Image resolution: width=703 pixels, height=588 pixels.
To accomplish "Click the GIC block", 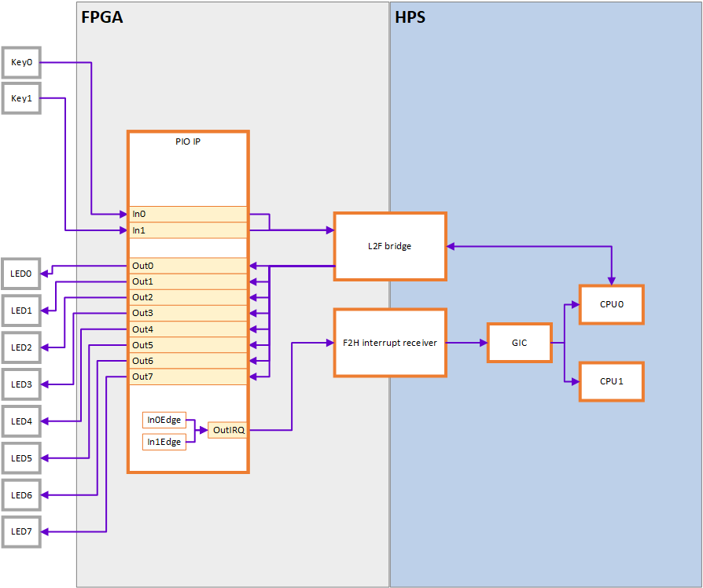I will coord(519,343).
